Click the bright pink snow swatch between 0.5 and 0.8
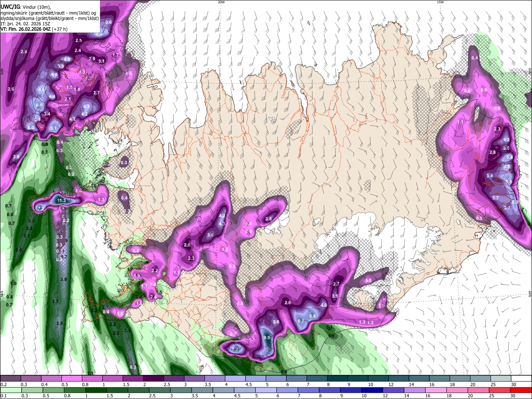Viewport: 532px width, 399px height. pyautogui.click(x=72, y=378)
